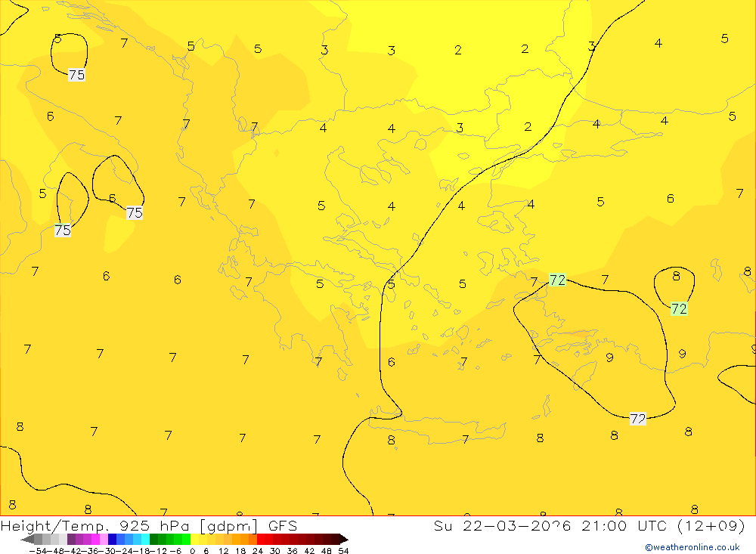Click the '54' label ending the color scale

tap(344, 551)
